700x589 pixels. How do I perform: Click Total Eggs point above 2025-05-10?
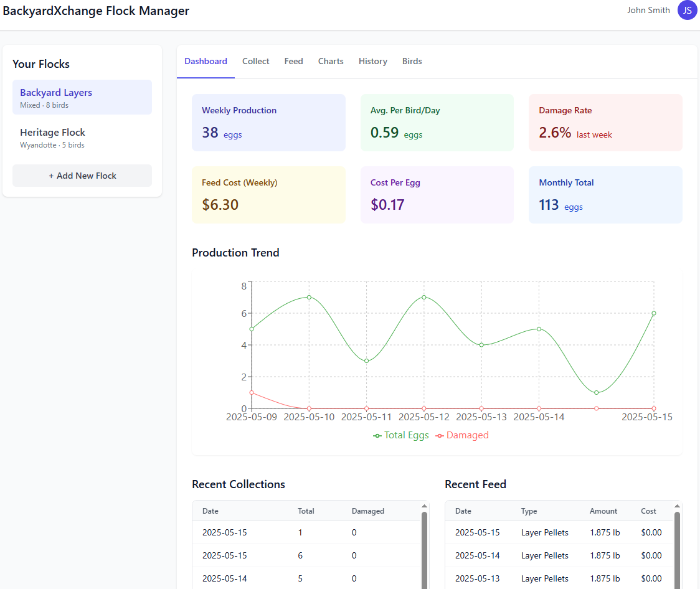click(309, 297)
